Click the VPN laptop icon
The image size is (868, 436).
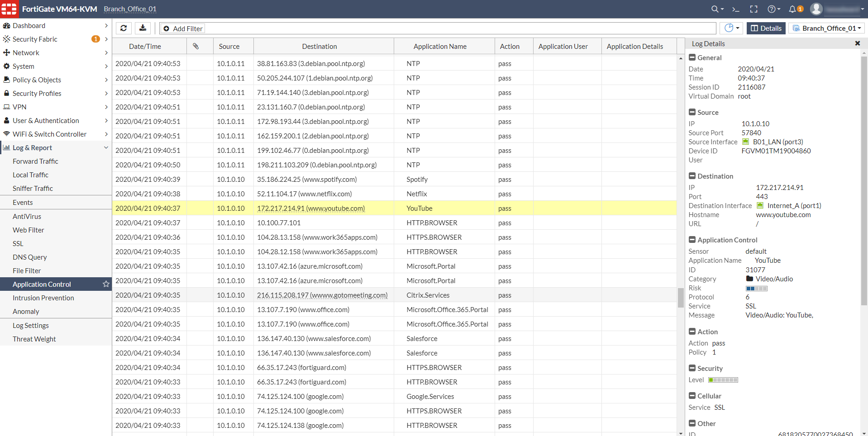(6, 107)
